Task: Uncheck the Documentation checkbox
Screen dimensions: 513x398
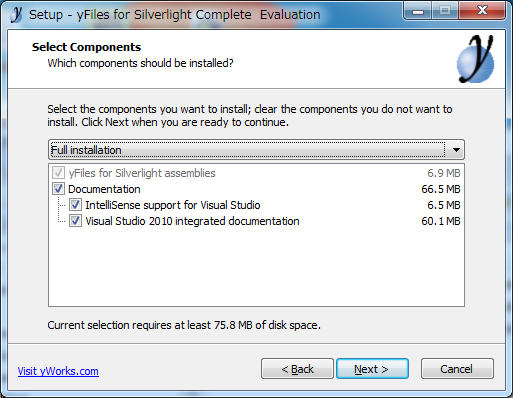Action: pyautogui.click(x=58, y=189)
